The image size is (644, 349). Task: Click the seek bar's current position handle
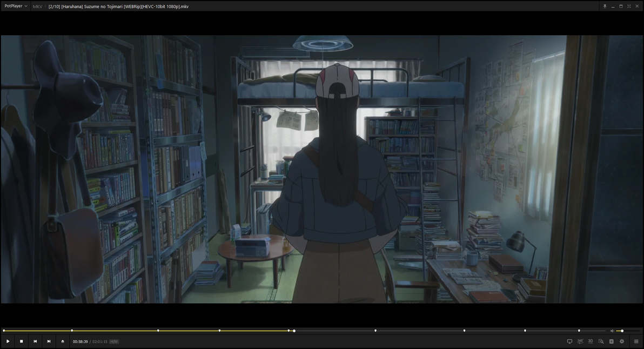point(294,331)
